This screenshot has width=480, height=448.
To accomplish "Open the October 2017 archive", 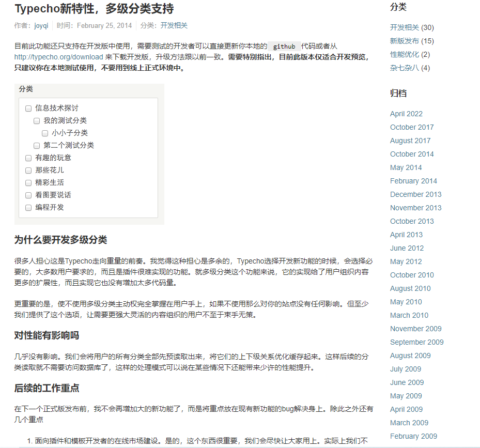I will pos(412,127).
